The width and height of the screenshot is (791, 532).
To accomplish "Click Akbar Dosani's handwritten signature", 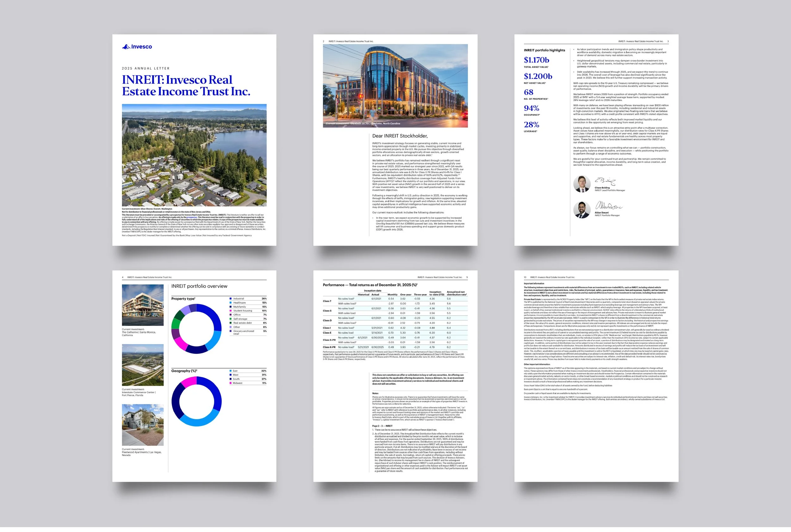I will [608, 206].
